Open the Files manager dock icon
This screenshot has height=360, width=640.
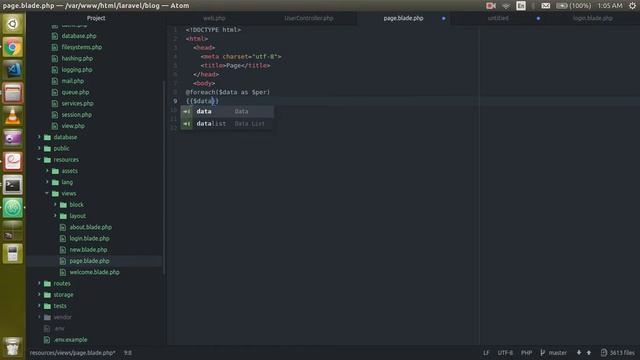pyautogui.click(x=13, y=93)
